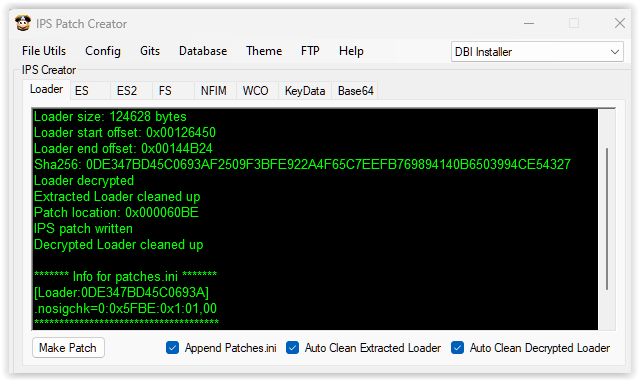Viewport: 639px width, 381px height.
Task: Close the IPS Patch Creator window
Action: [x=619, y=23]
